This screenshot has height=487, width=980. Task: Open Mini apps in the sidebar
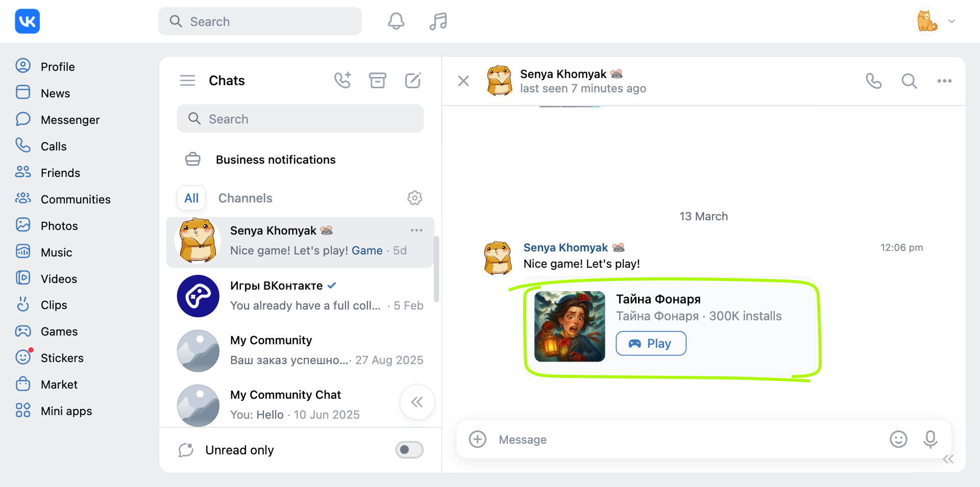click(x=54, y=411)
